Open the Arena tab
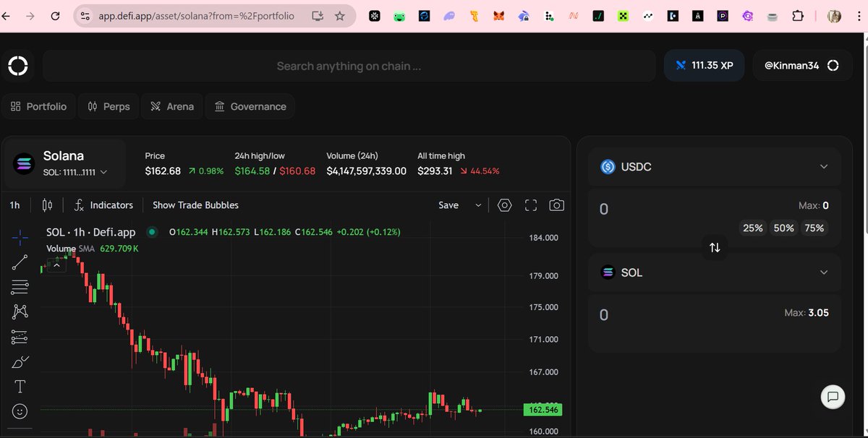Screen dimensions: 868x438 pyautogui.click(x=172, y=106)
